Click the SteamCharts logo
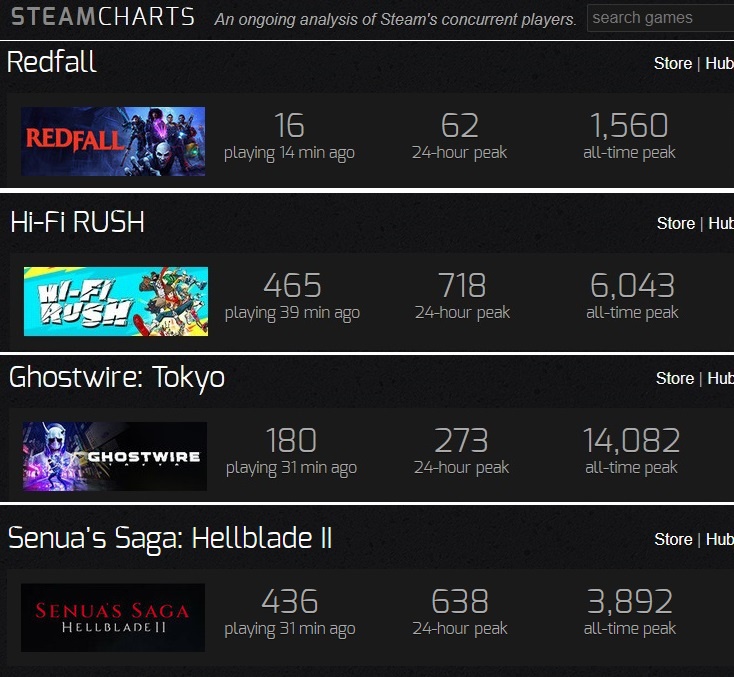This screenshot has height=677, width=734. pos(102,17)
